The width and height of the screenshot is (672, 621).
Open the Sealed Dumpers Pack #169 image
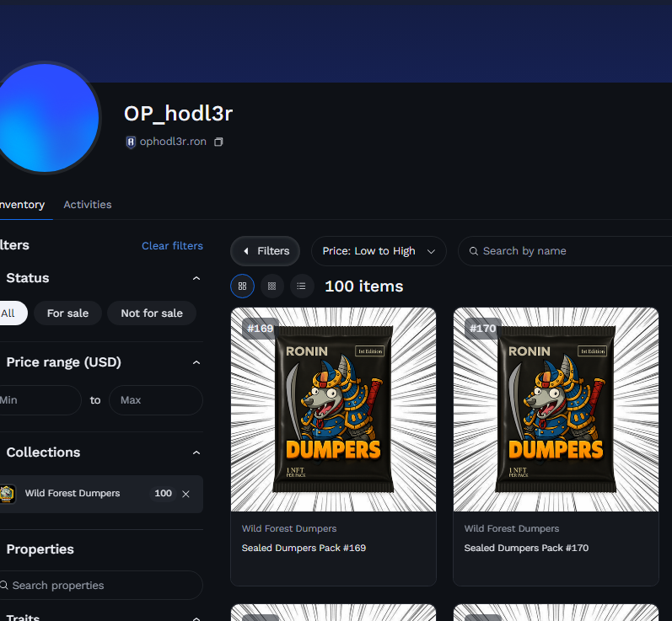coord(333,410)
